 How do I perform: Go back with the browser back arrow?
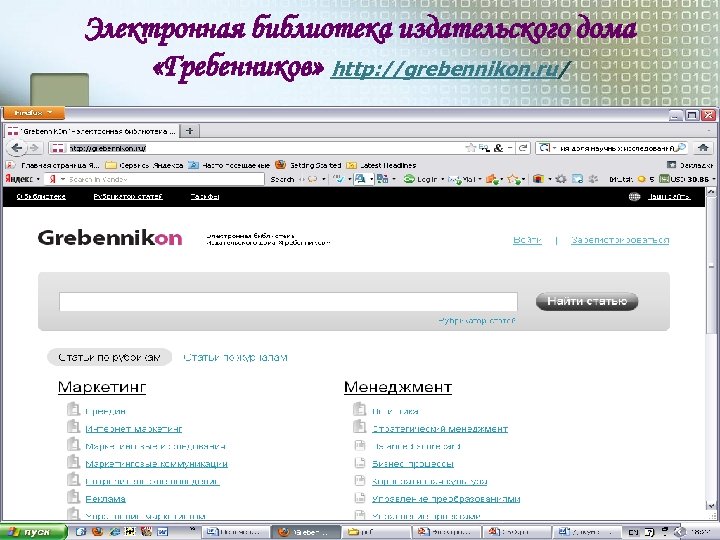pyautogui.click(x=17, y=148)
